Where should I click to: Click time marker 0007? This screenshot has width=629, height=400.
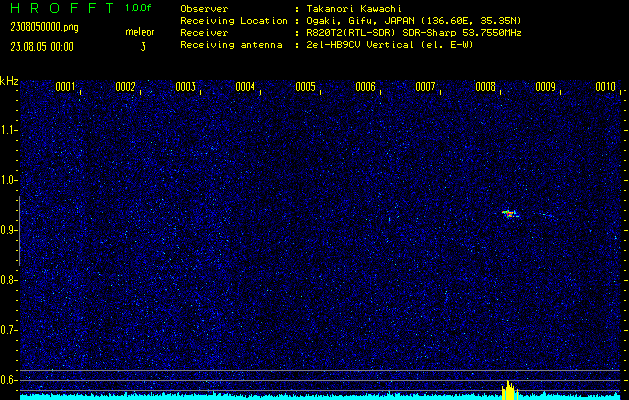tap(425, 87)
